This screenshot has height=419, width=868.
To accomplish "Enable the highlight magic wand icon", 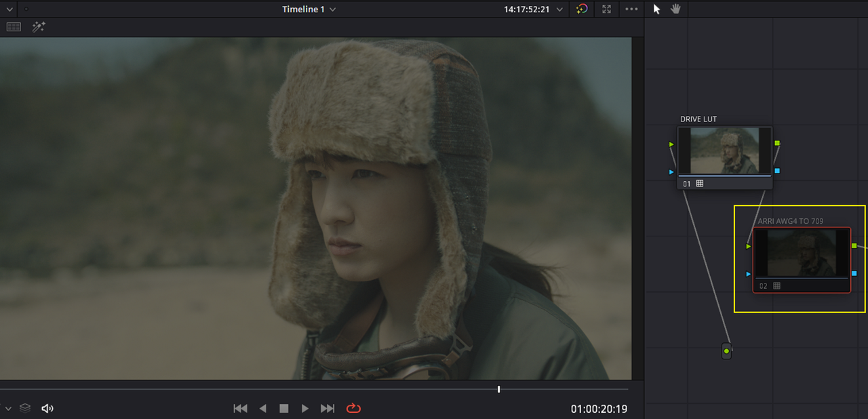I will pyautogui.click(x=39, y=27).
